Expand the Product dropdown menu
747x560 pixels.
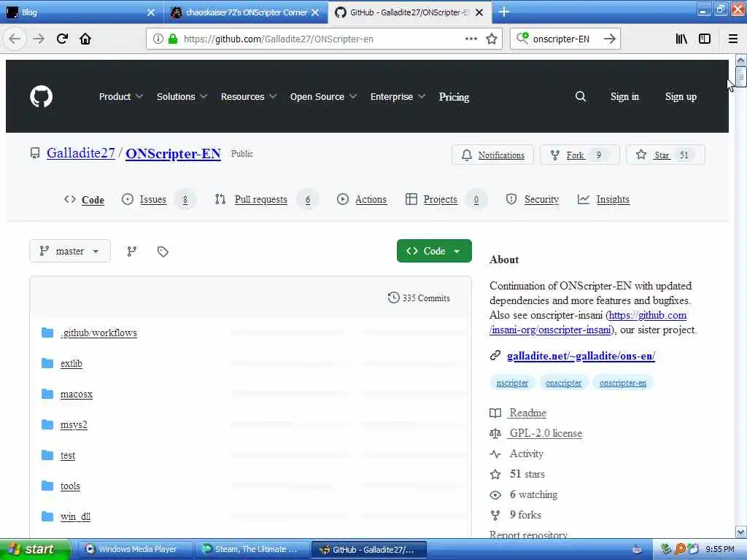point(121,97)
